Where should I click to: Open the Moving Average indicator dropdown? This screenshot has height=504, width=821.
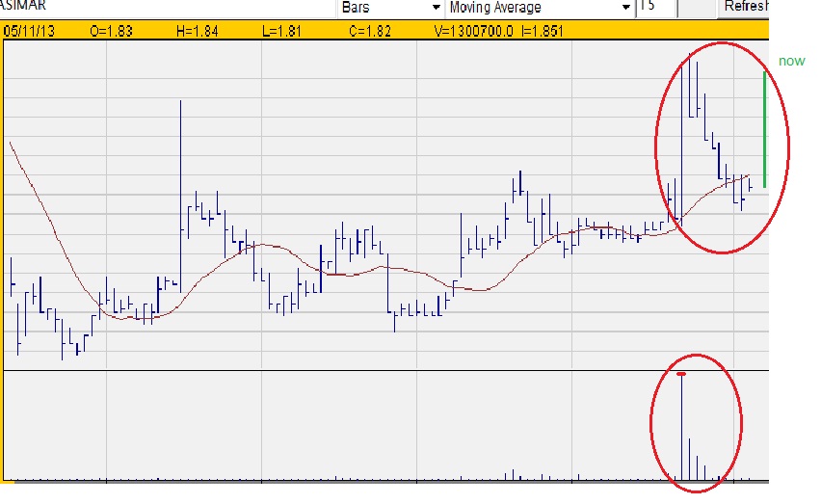point(540,8)
